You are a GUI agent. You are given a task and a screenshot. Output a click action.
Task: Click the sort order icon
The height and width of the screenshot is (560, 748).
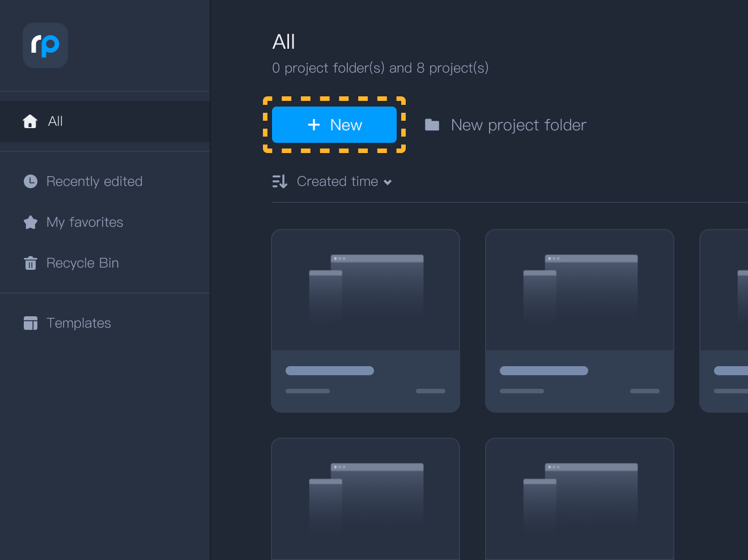tap(279, 181)
